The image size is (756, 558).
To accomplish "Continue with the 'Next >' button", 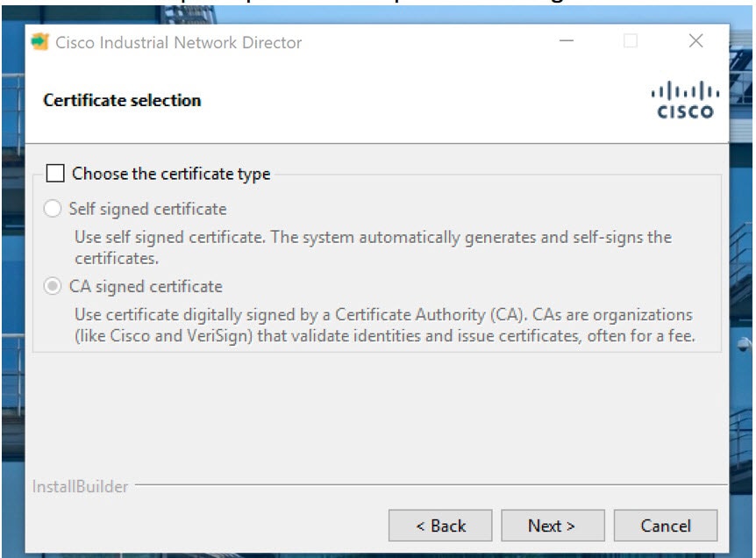I will 553,526.
